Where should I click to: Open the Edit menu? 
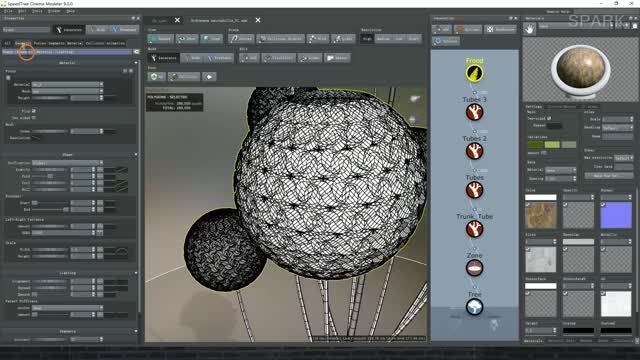22,11
